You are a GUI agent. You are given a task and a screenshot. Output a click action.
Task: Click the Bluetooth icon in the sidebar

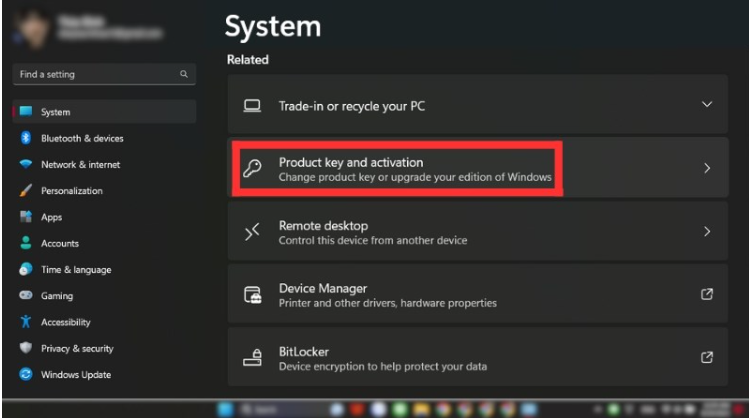[26, 139]
